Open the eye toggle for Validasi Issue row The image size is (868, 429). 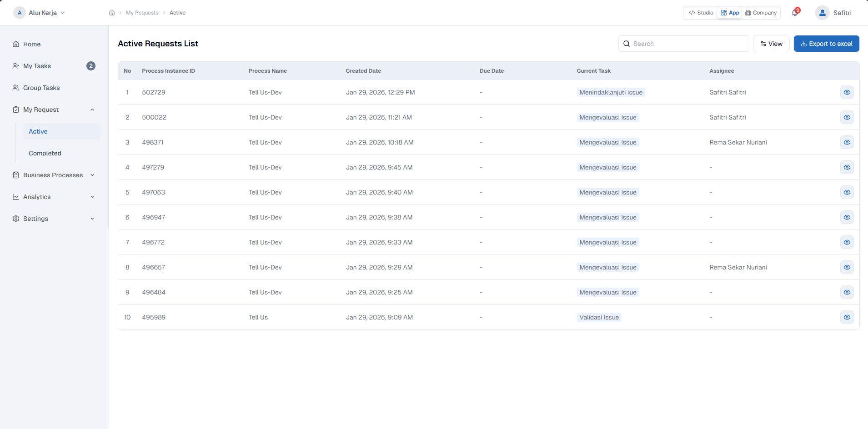847,317
